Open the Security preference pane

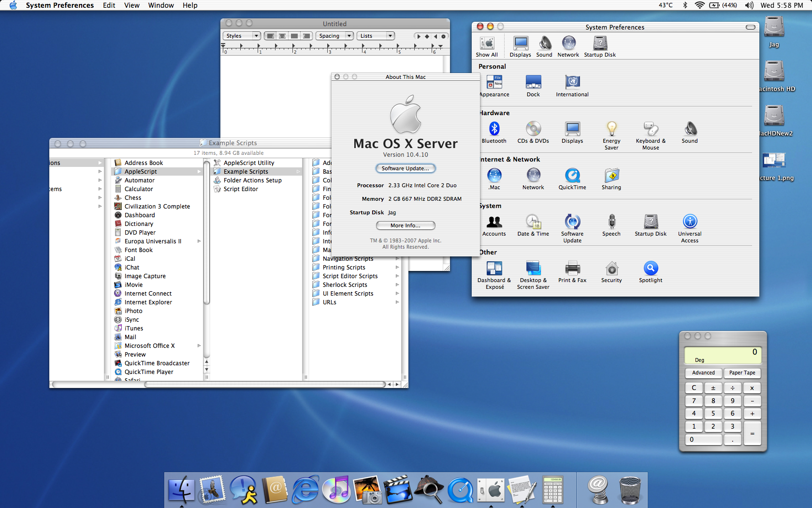pos(611,269)
